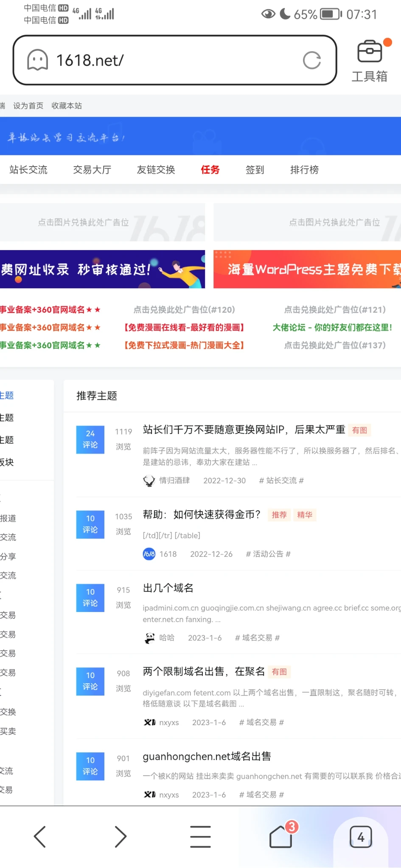Image resolution: width=401 pixels, height=868 pixels.
Task: Open the browser hamburger menu
Action: [200, 837]
